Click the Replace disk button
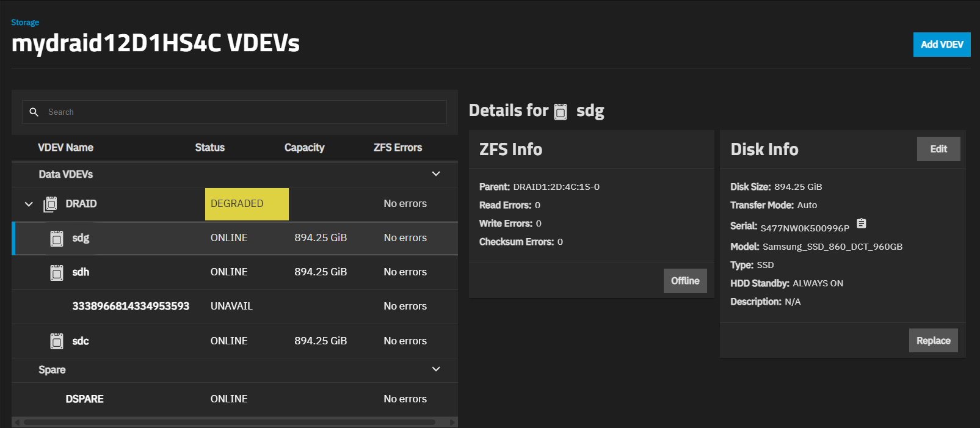 [x=933, y=341]
